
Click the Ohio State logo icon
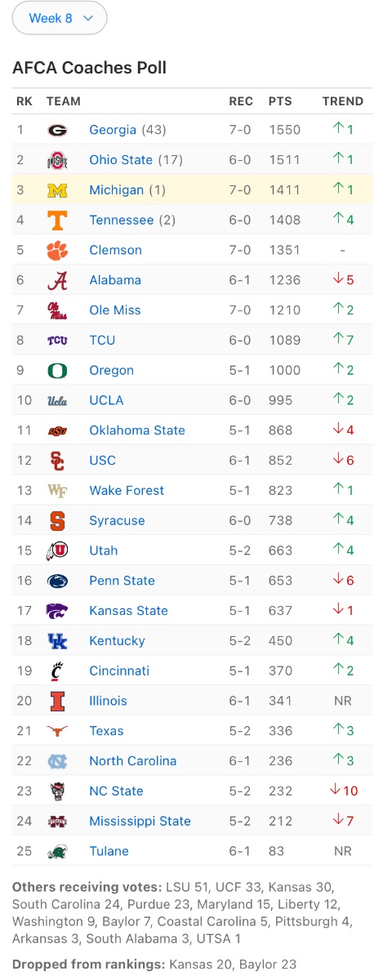pos(57,160)
